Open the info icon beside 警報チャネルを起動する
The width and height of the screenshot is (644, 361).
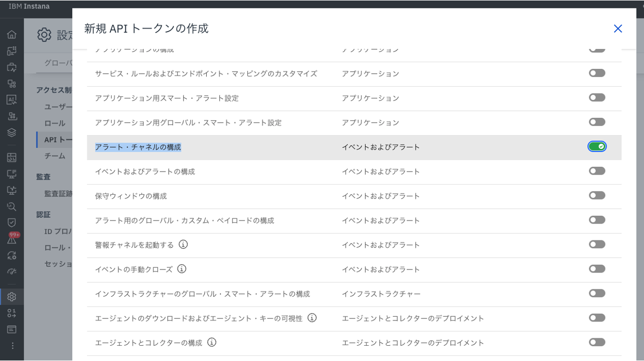183,244
